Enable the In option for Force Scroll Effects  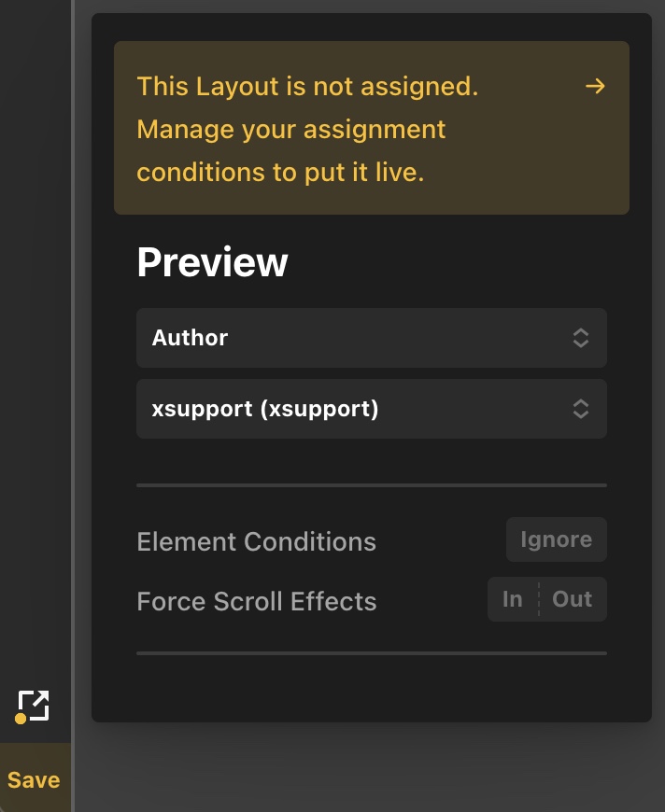tap(512, 599)
